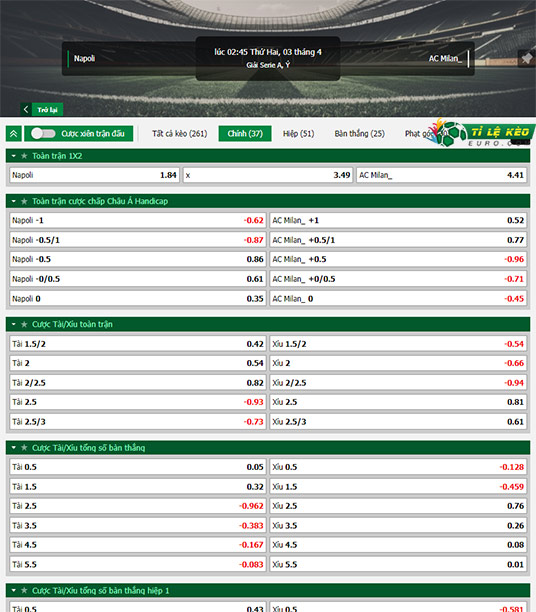Collapse the Tài/Xỉu toàn trận arrow
Image resolution: width=536 pixels, height=612 pixels.
[14, 324]
